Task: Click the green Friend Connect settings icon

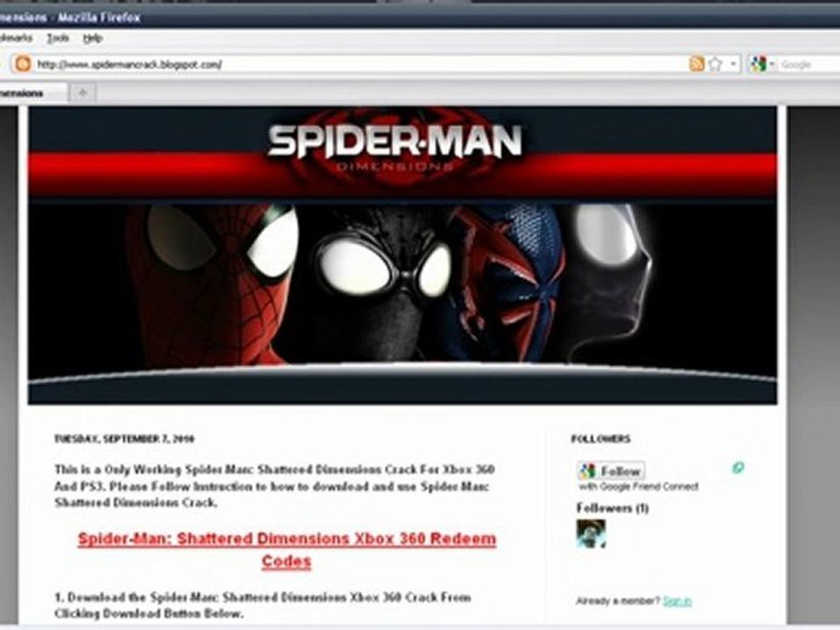Action: (738, 467)
